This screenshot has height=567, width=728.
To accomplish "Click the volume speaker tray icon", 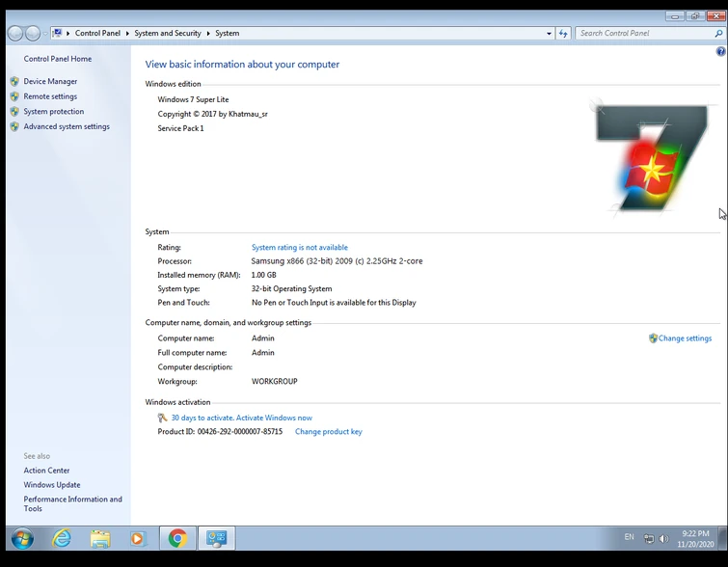I will point(664,538).
